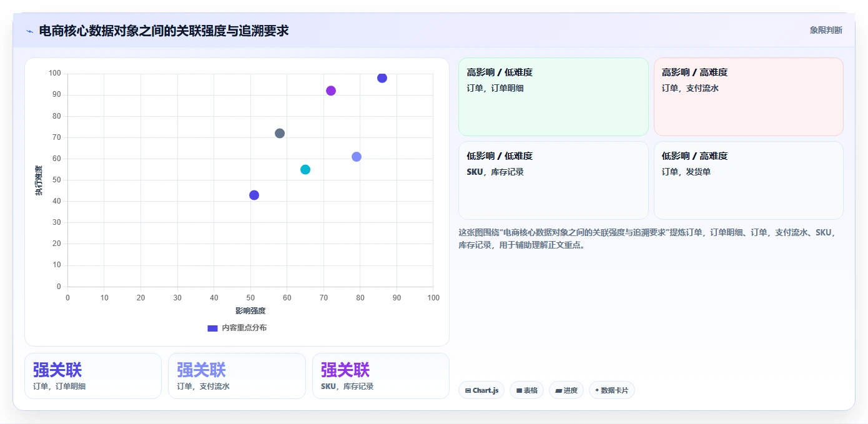Screen dimensions: 868x424
Task: Click the 进度 chip icon
Action: (x=558, y=390)
